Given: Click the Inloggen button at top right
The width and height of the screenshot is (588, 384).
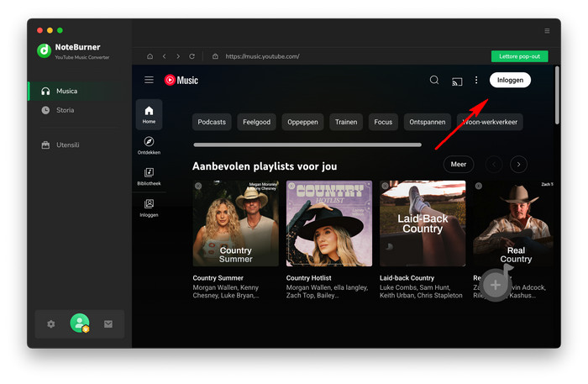Looking at the screenshot, I should coord(510,80).
